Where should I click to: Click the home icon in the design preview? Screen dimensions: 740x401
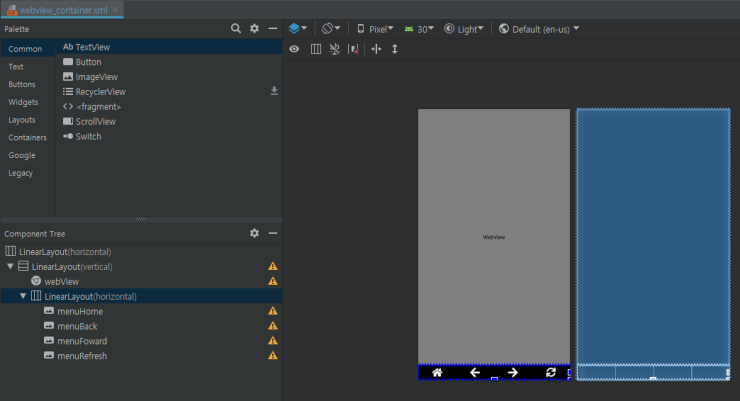click(437, 373)
